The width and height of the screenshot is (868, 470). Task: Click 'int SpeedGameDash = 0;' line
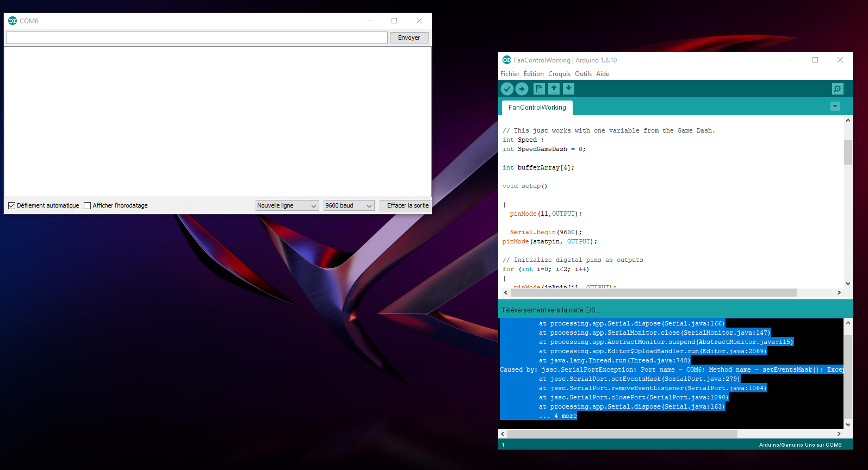[x=544, y=149]
